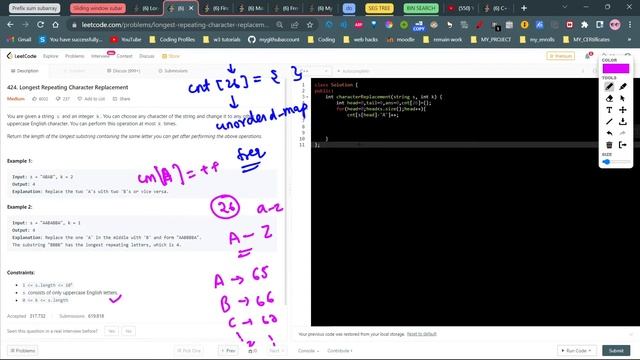Image resolution: width=640 pixels, height=360 pixels.
Task: Answer No to interview question
Action: click(x=129, y=331)
